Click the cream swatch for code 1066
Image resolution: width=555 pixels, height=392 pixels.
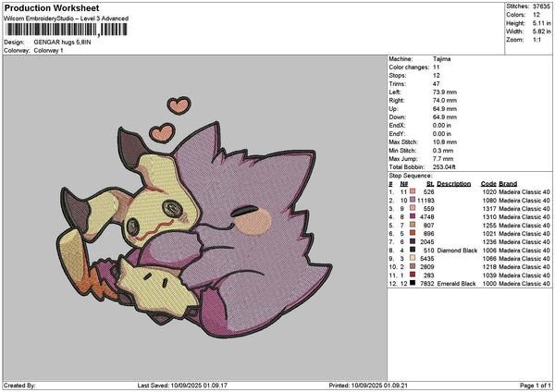pos(413,258)
